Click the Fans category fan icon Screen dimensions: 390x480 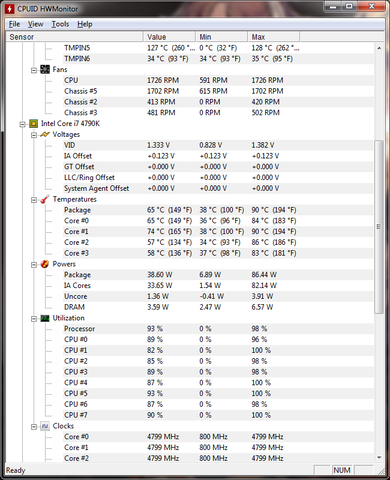(45, 69)
